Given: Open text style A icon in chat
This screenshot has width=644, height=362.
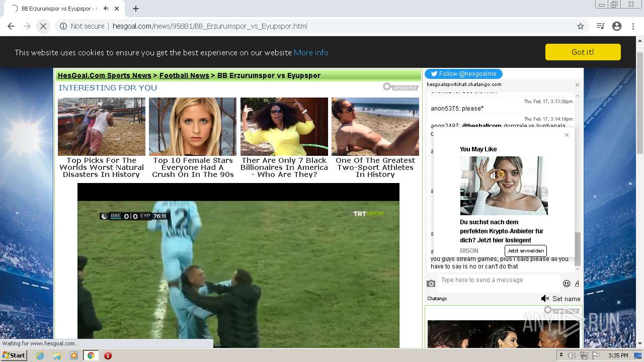Looking at the screenshot, I should (x=577, y=284).
